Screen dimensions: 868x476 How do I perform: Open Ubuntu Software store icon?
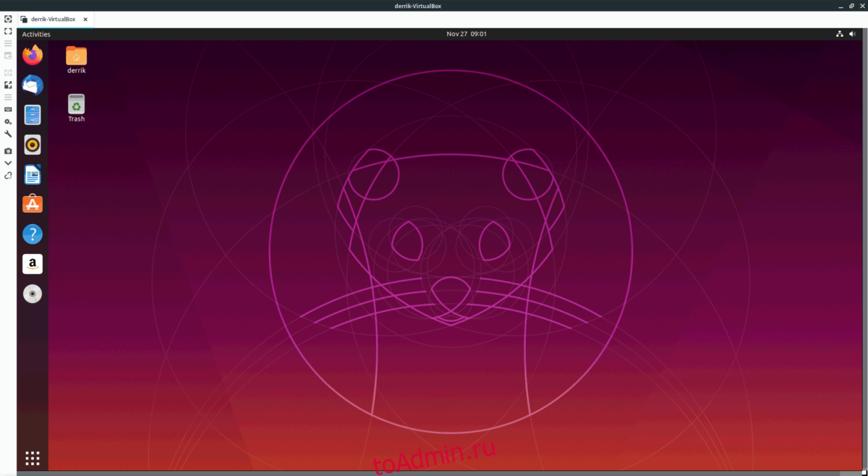click(33, 205)
